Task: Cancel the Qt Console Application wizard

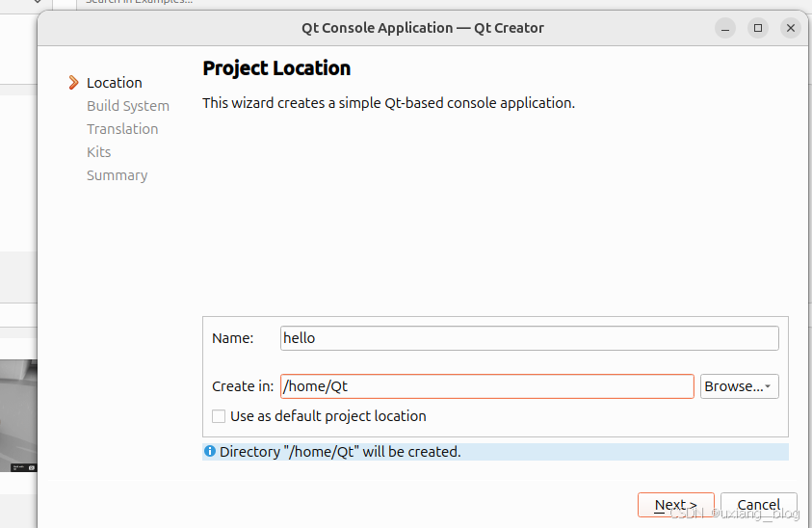Action: coord(759,505)
